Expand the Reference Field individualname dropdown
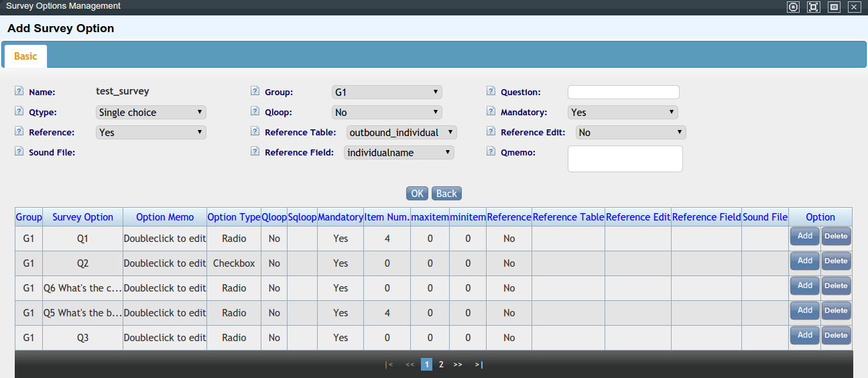The width and height of the screenshot is (868, 378). pos(399,153)
